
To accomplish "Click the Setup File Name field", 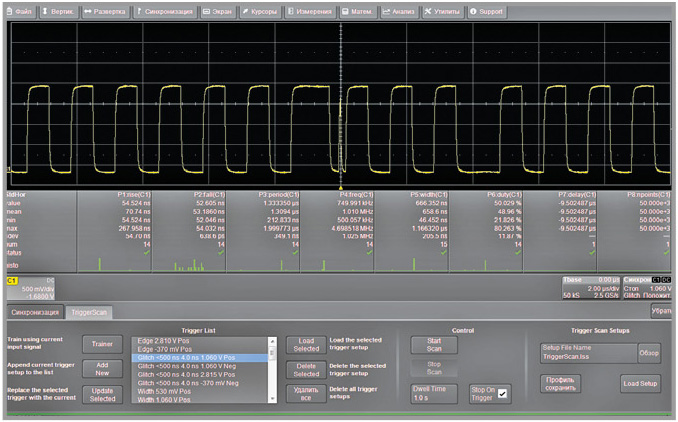I will [x=588, y=355].
